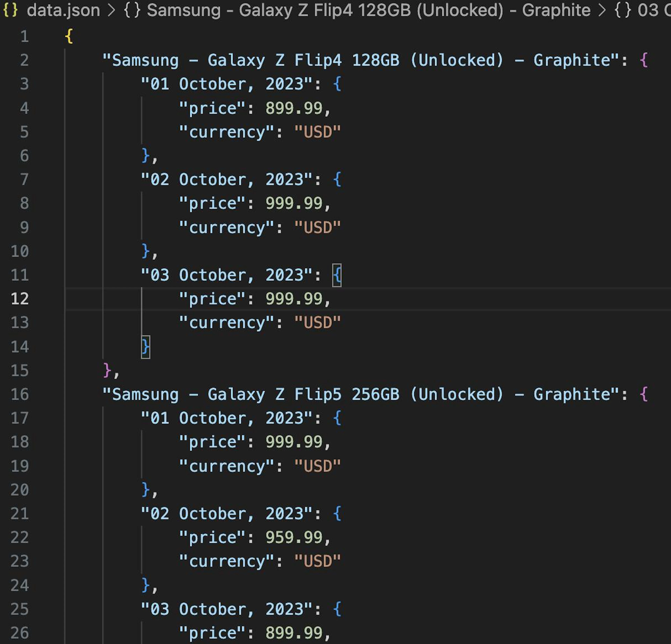The width and height of the screenshot is (671, 644).
Task: Click the purple opening brace on line 16
Action: point(644,394)
